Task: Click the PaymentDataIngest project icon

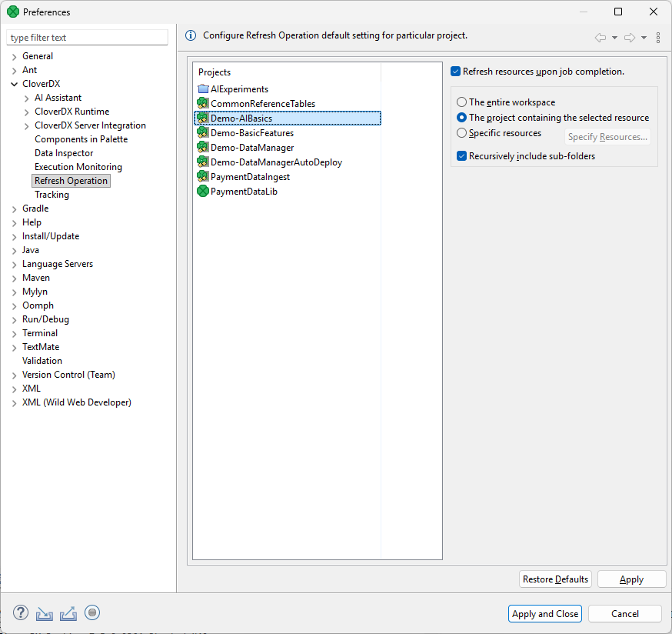Action: click(x=203, y=177)
